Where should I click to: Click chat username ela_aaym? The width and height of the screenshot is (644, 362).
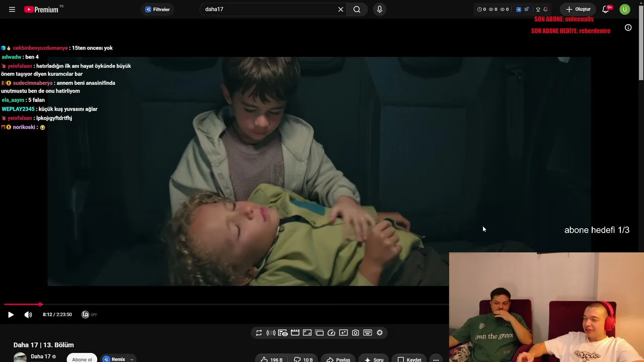click(13, 100)
